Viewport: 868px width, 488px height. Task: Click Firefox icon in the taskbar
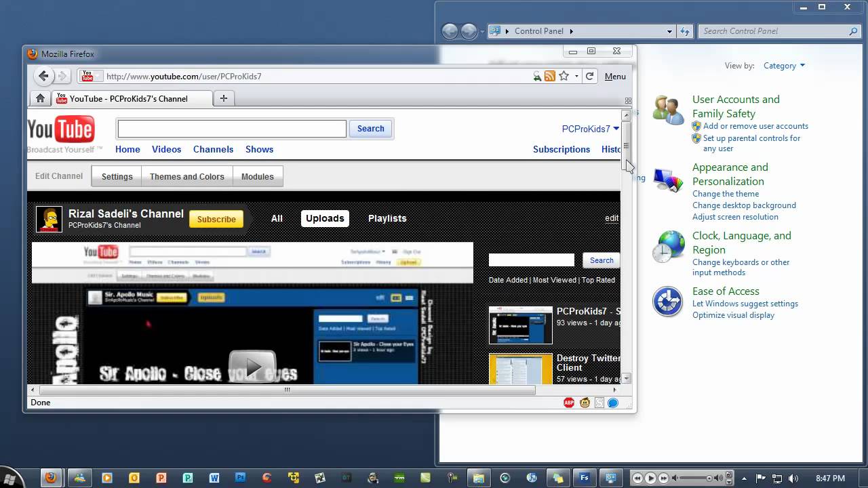click(x=51, y=478)
